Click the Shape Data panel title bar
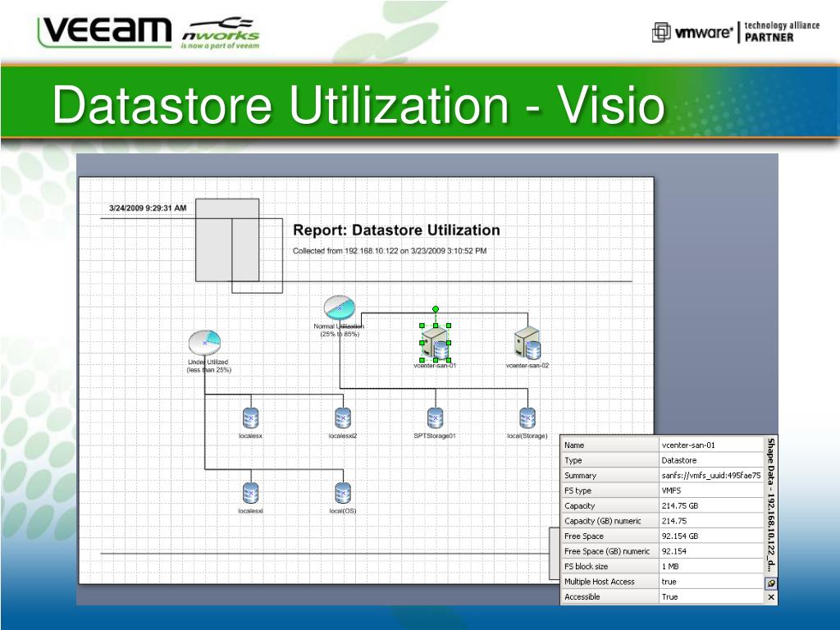840x630 pixels. (x=771, y=506)
